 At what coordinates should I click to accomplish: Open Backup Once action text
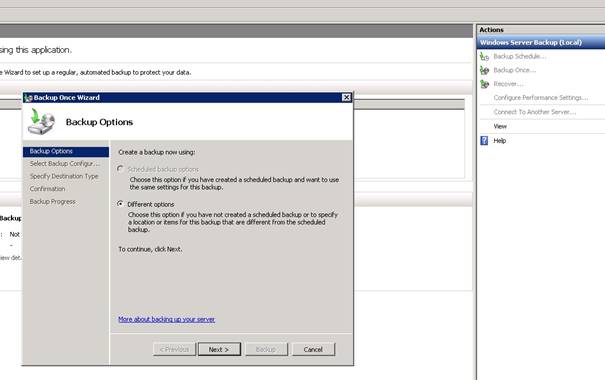tap(514, 70)
